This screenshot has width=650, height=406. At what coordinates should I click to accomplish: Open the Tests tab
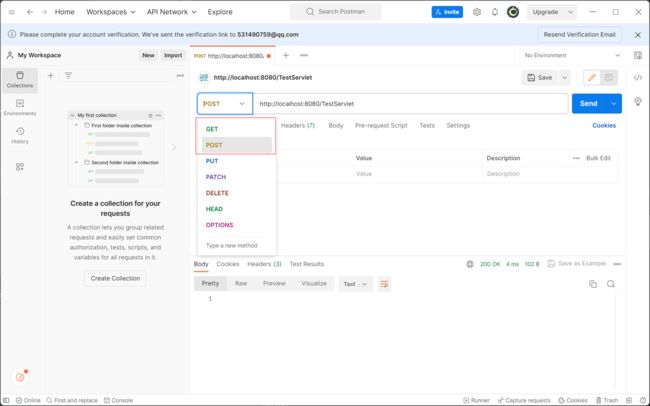(427, 126)
